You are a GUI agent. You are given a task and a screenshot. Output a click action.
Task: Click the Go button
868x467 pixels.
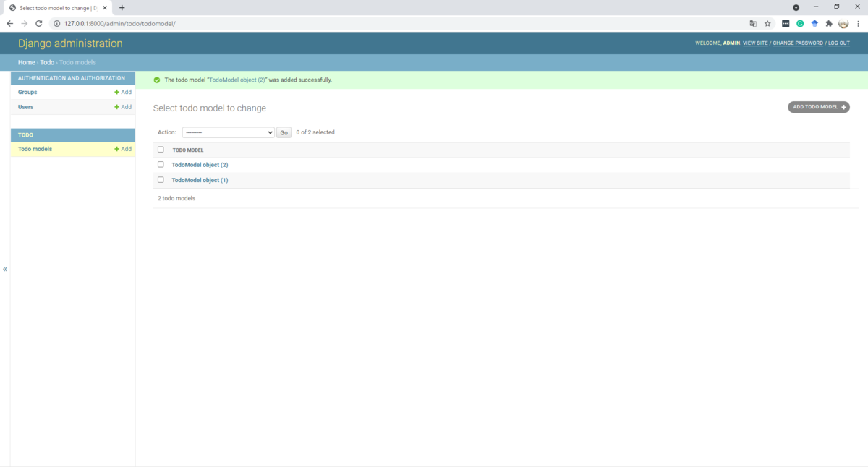(x=284, y=132)
